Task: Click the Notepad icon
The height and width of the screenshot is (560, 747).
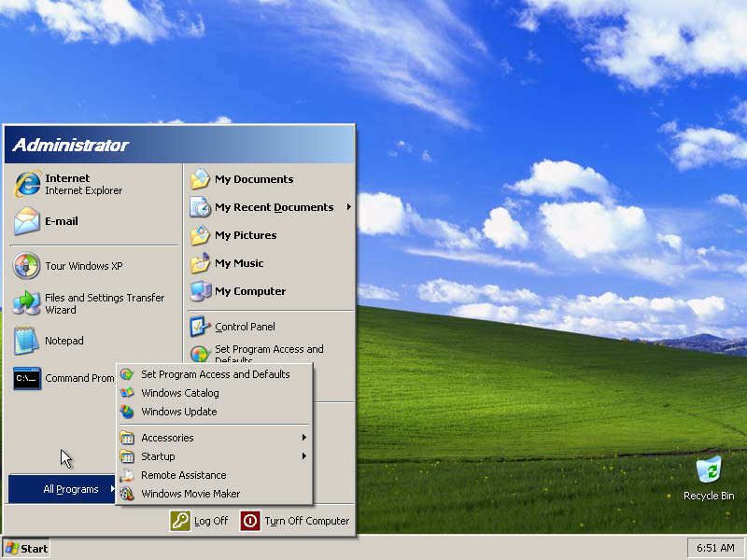Action: (26, 341)
